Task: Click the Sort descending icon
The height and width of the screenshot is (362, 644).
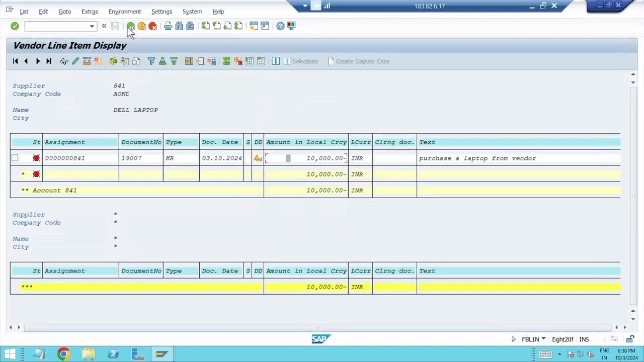Action: point(173,61)
